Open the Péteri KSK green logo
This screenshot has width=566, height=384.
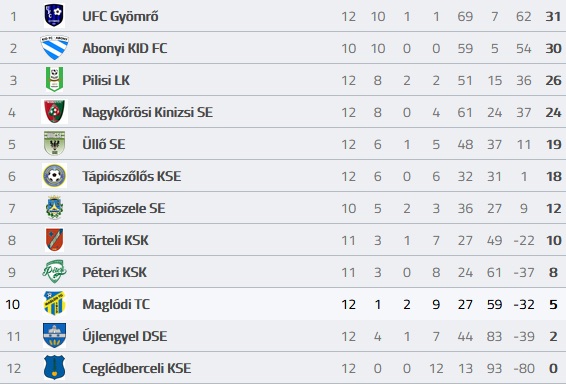(54, 271)
